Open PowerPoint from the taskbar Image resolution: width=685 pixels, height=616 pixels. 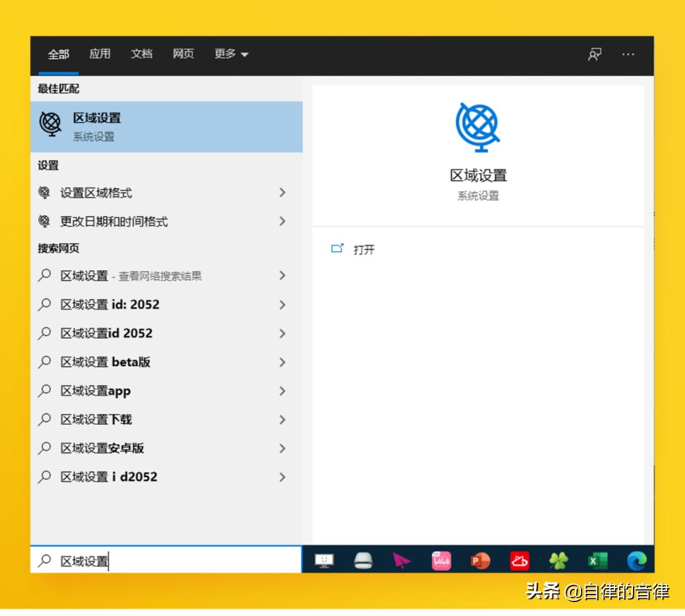click(x=480, y=560)
